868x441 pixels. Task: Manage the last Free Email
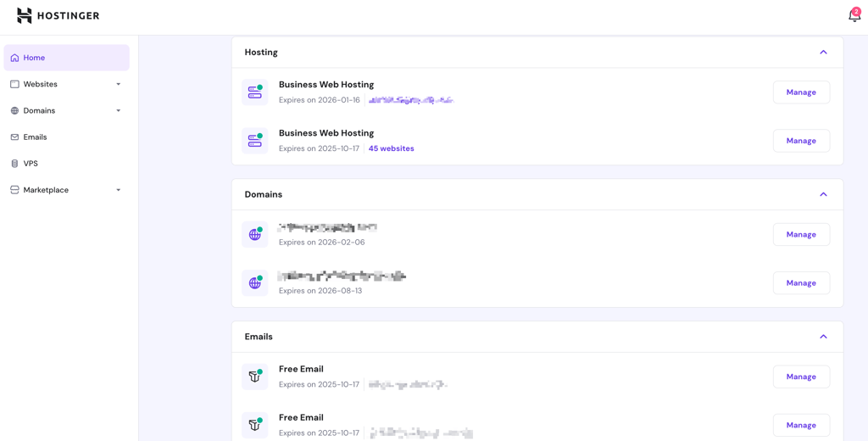802,425
